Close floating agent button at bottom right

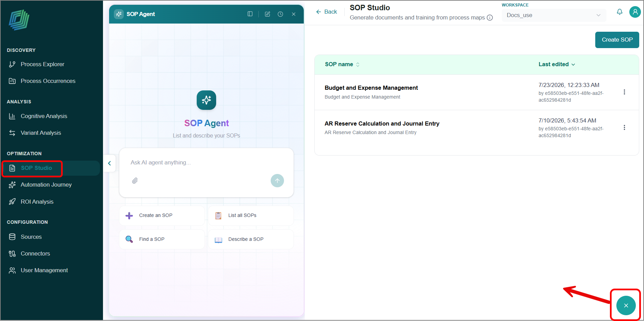pyautogui.click(x=626, y=306)
